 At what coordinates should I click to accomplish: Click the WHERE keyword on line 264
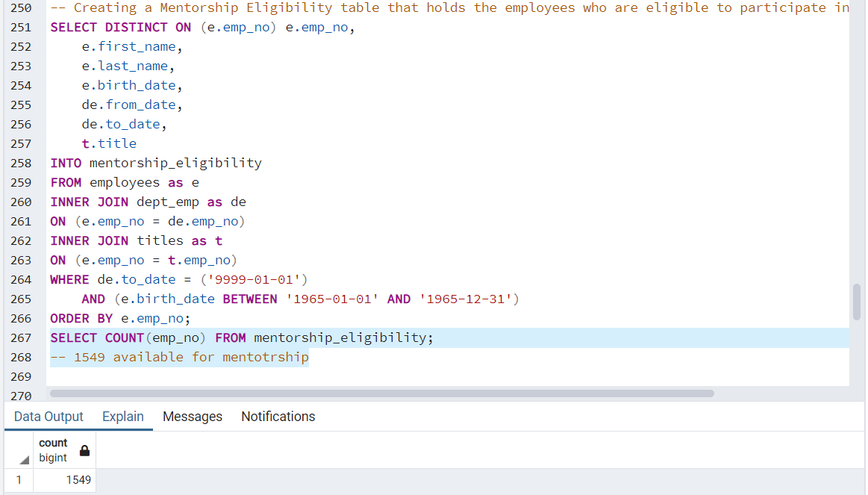[x=67, y=279]
